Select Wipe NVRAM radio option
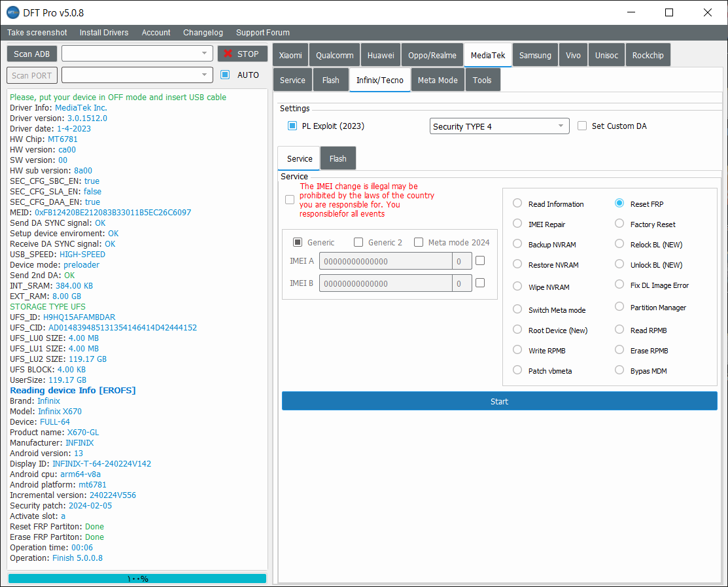 517,287
